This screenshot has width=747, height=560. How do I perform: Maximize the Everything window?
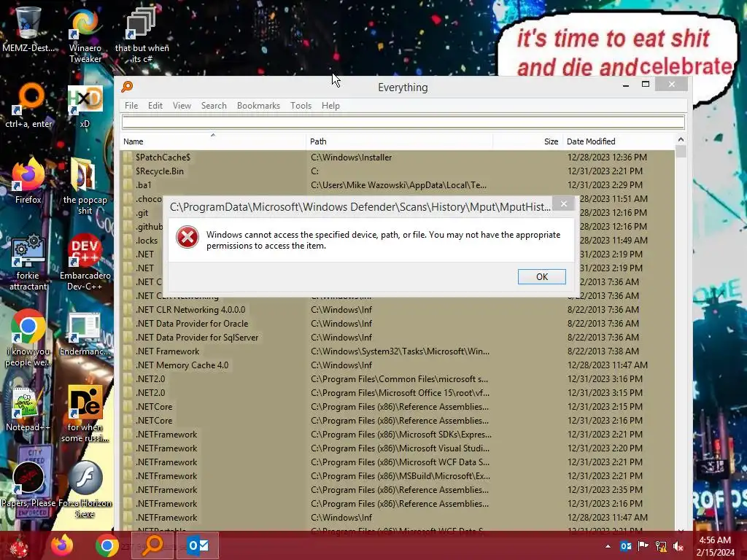pos(646,85)
